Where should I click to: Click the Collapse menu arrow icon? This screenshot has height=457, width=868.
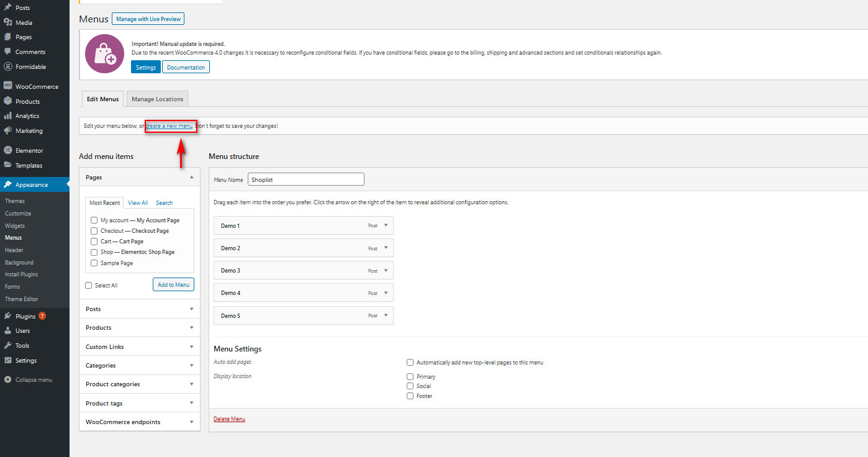pyautogui.click(x=7, y=379)
